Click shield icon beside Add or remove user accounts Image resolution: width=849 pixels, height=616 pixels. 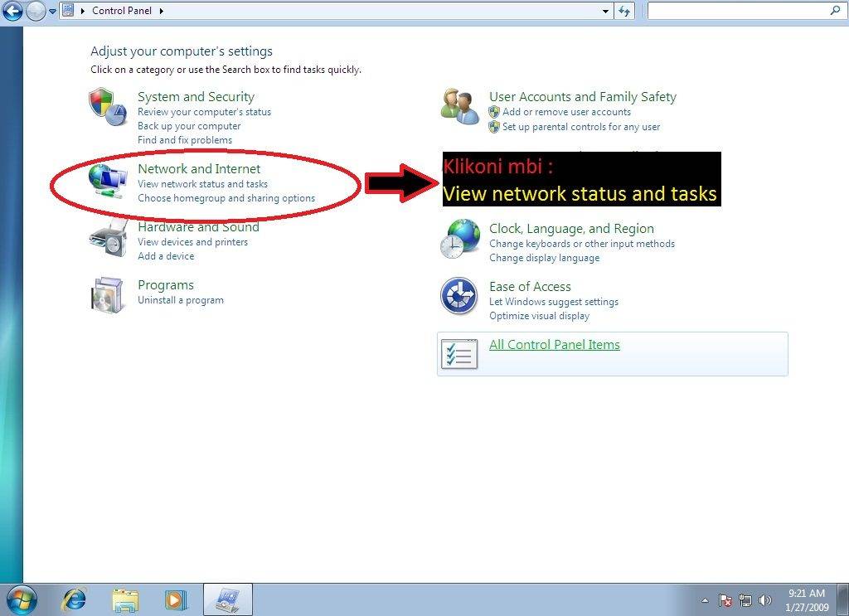[x=494, y=112]
